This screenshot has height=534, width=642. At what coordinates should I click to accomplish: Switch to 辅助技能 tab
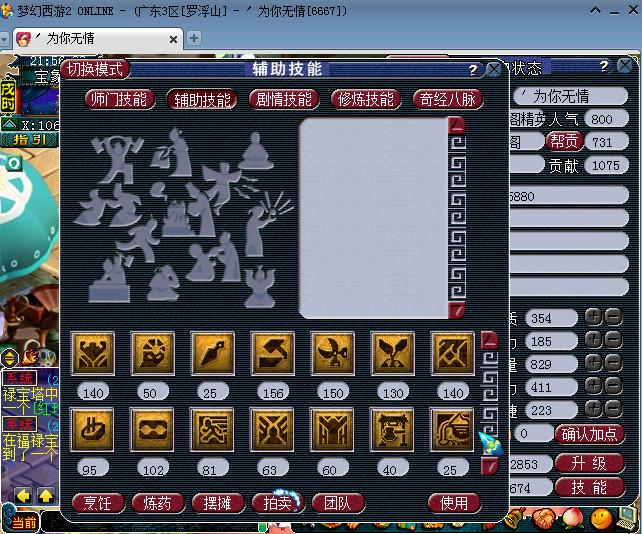(202, 100)
